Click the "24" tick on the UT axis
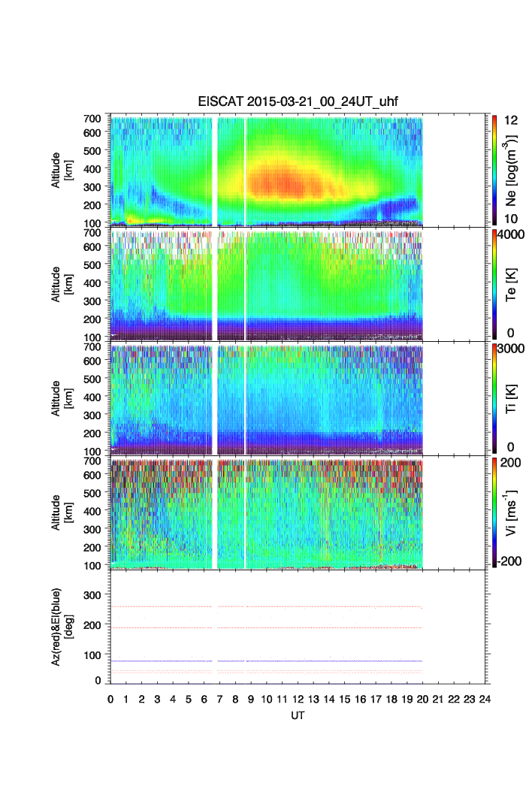The width and height of the screenshot is (532, 798). [485, 700]
